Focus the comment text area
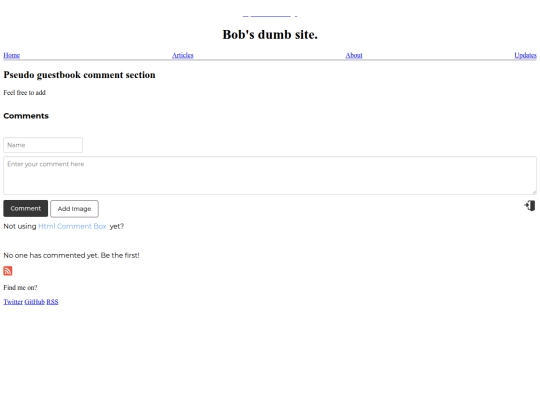The image size is (540, 405). click(270, 176)
